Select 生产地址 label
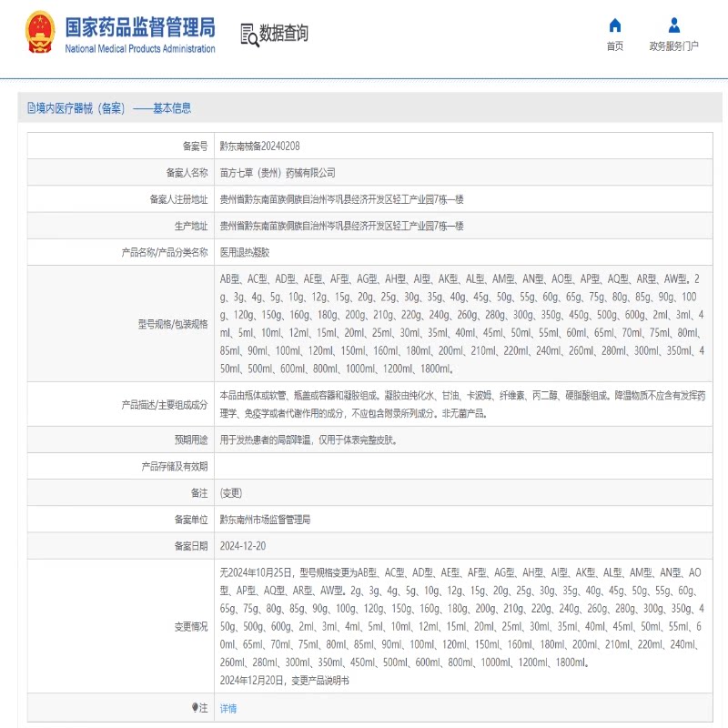This screenshot has height=728, width=728. coord(191,226)
